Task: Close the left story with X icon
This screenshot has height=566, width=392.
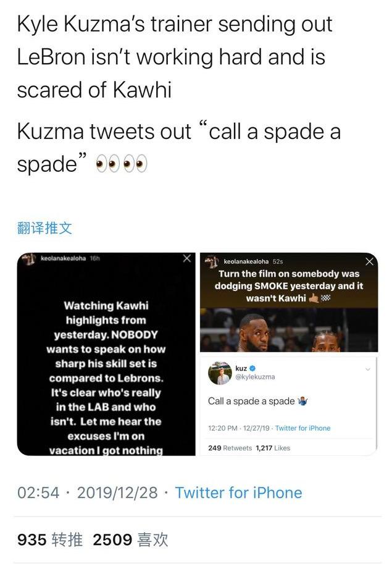Action: pyautogui.click(x=187, y=258)
